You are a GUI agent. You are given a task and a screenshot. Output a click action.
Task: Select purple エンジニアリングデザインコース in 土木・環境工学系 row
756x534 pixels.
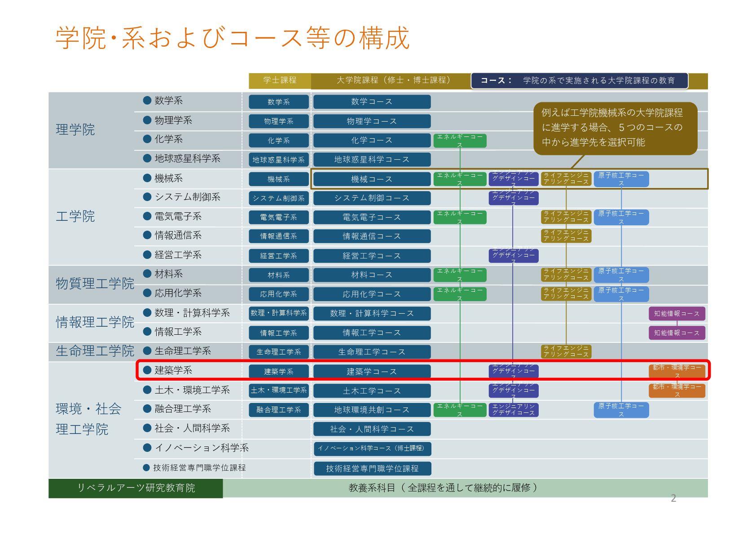[514, 391]
